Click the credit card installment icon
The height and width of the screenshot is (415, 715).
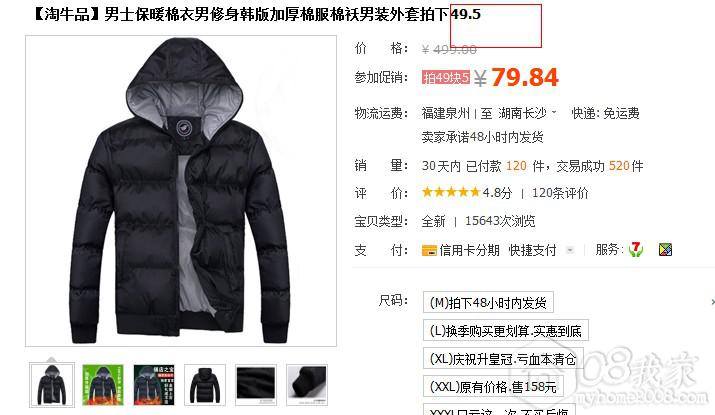click(429, 250)
